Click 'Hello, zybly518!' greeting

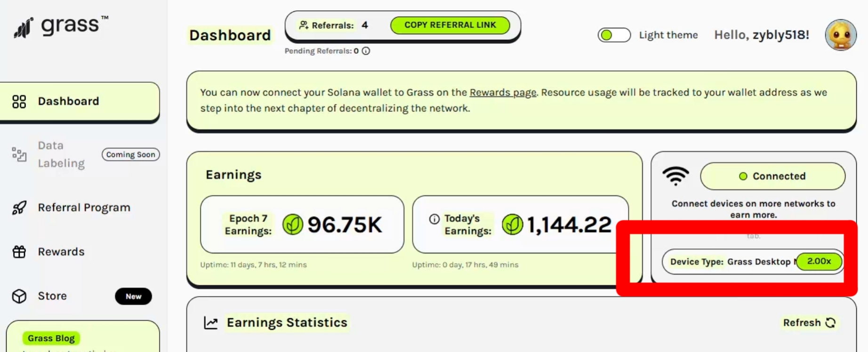click(x=762, y=35)
